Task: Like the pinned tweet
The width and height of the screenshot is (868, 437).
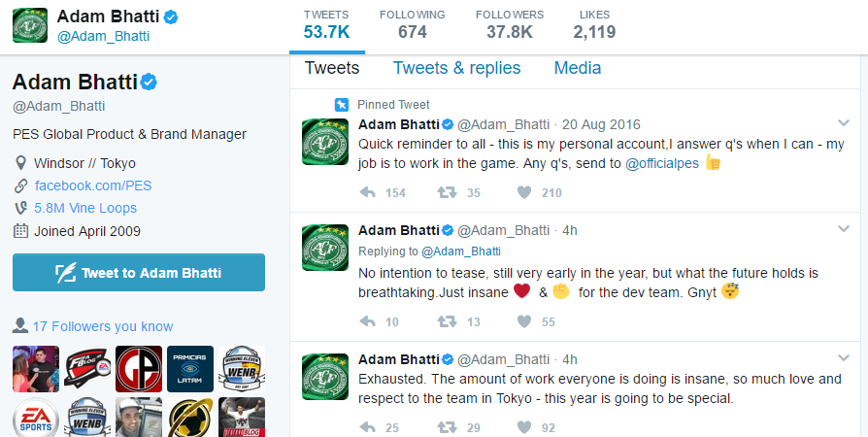Action: pyautogui.click(x=524, y=192)
